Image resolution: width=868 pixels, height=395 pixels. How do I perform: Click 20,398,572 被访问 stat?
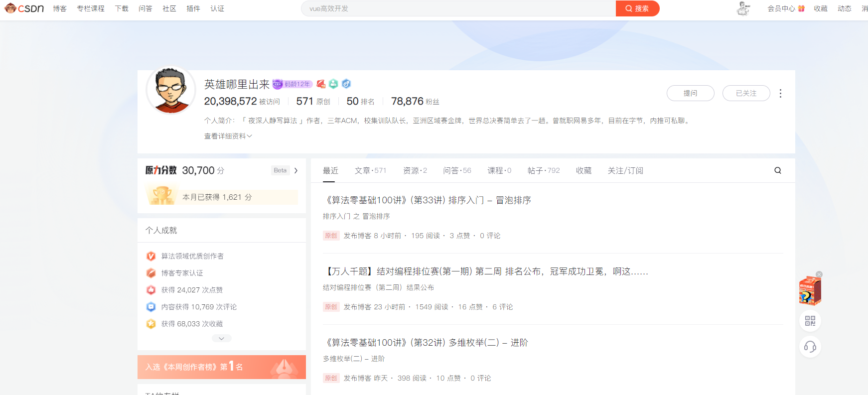point(242,101)
